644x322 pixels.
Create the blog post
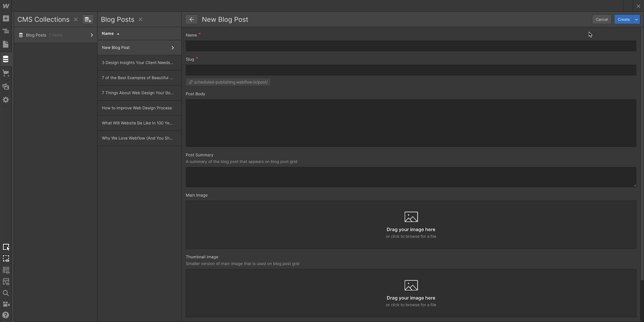click(623, 19)
